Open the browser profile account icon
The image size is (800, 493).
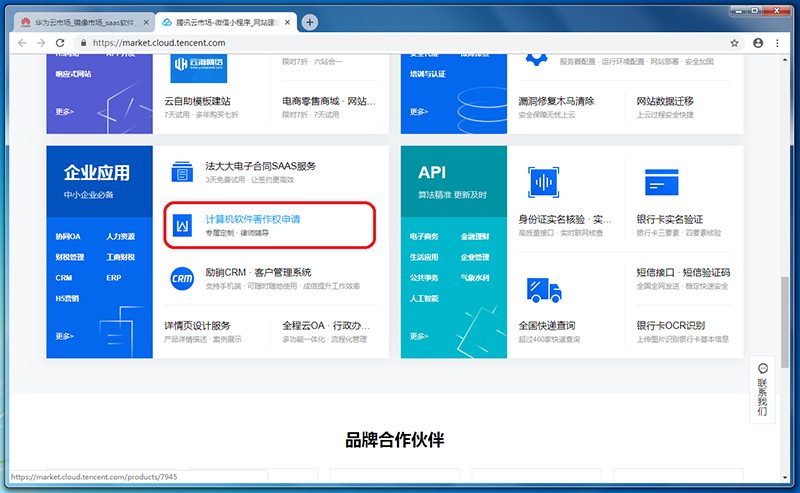758,43
